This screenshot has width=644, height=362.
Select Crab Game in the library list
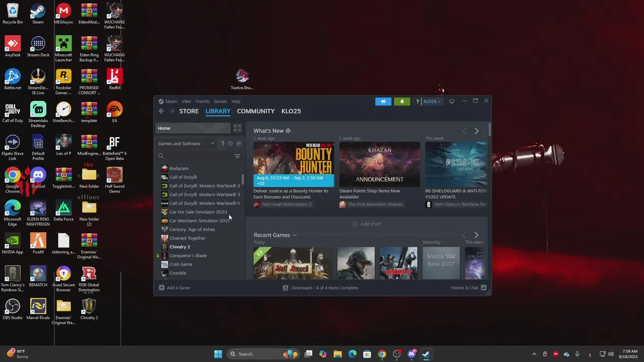point(181,264)
